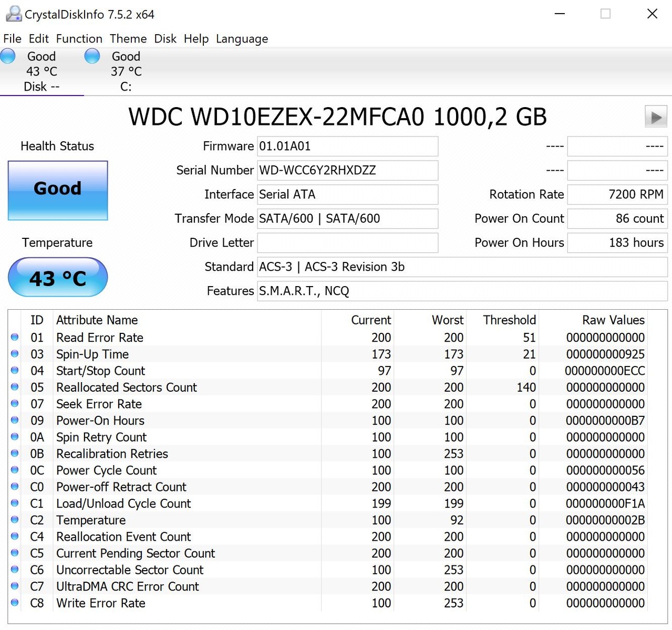Select raw value 000000000ECC
Image resolution: width=672 pixels, height=630 pixels.
[605, 371]
